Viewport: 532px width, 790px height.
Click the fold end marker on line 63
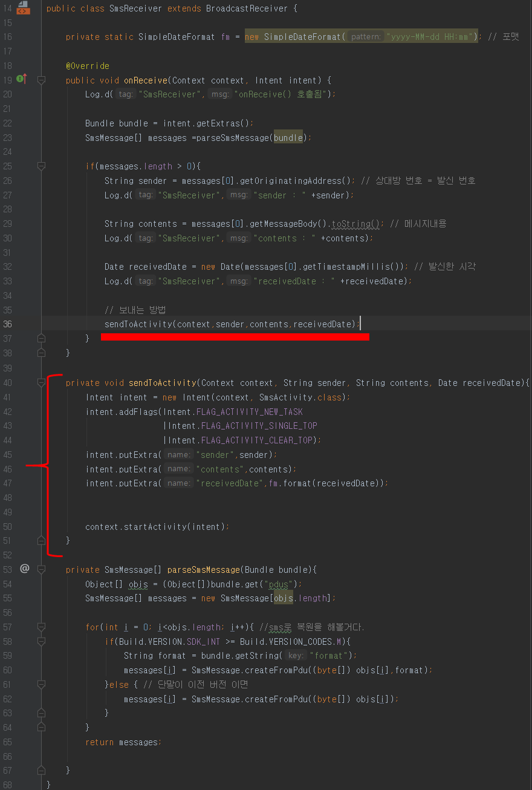point(41,713)
